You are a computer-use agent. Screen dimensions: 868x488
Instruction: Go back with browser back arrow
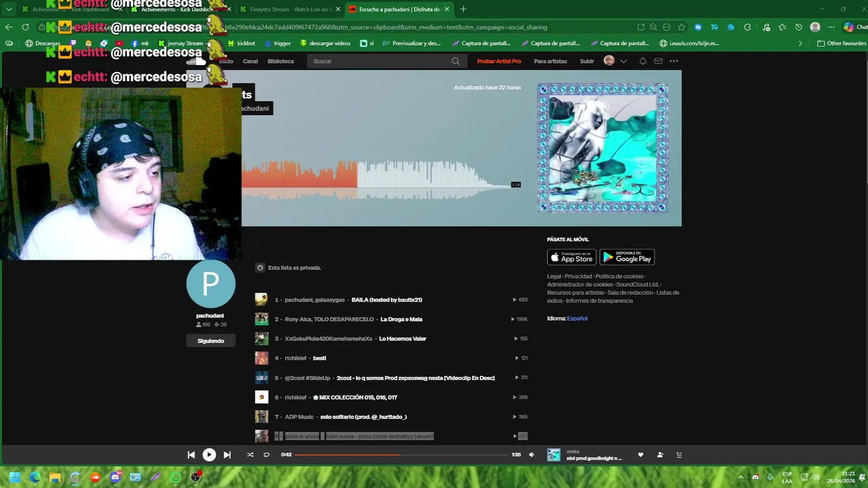(9, 27)
